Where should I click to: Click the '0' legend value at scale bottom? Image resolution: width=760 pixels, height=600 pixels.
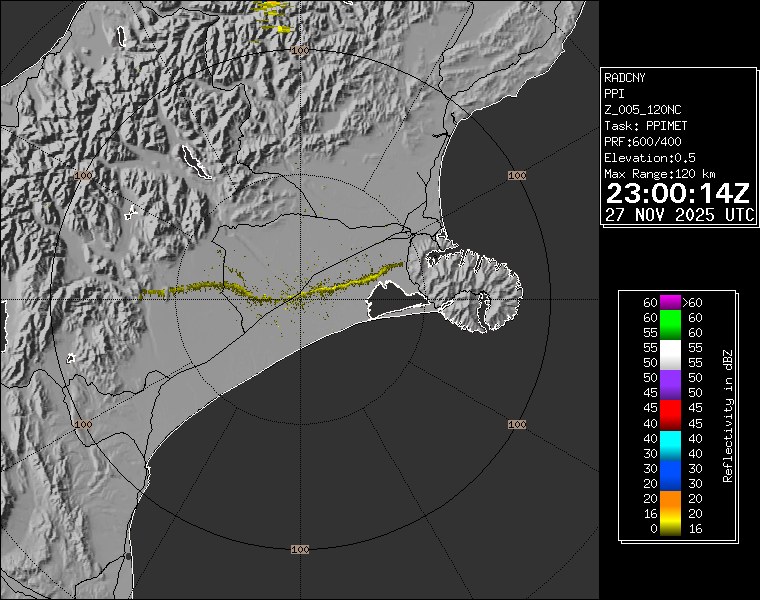653,528
